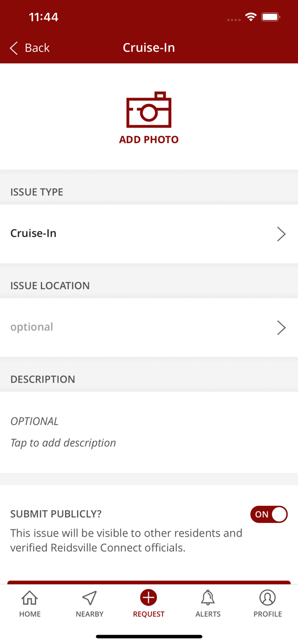Open issue location picker chevron

click(281, 328)
